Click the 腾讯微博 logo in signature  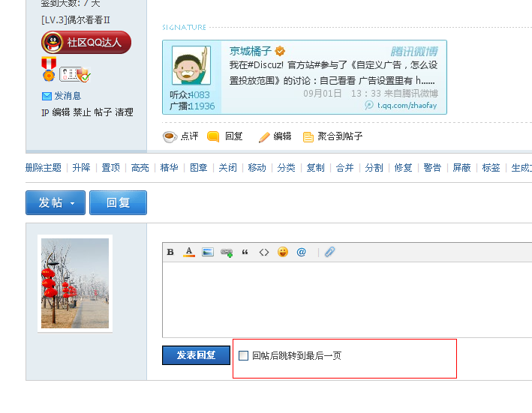point(414,52)
